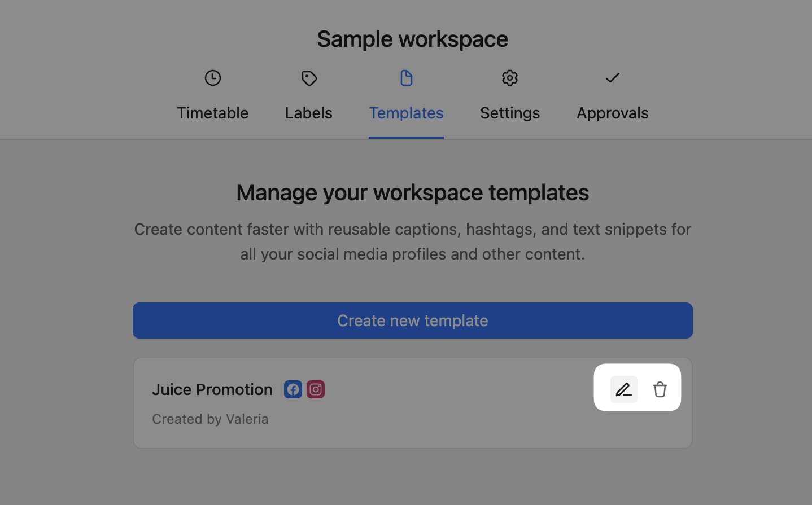Click the Facebook icon beside Juice Promotion

pyautogui.click(x=293, y=389)
